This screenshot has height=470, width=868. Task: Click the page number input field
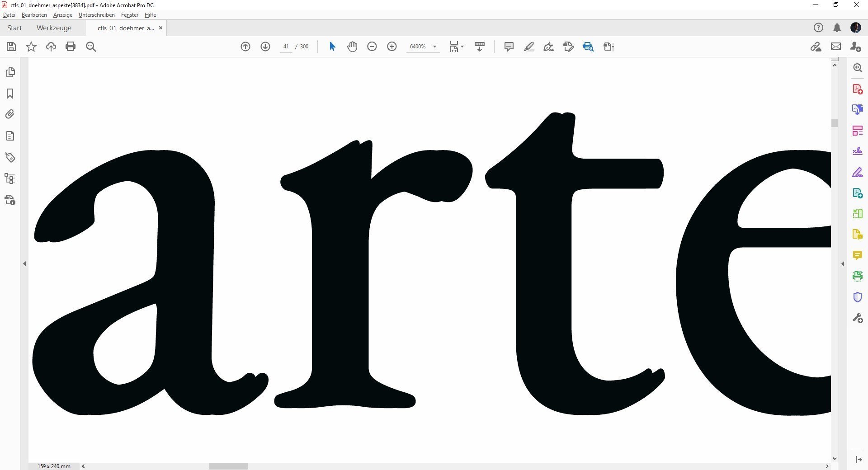[286, 47]
